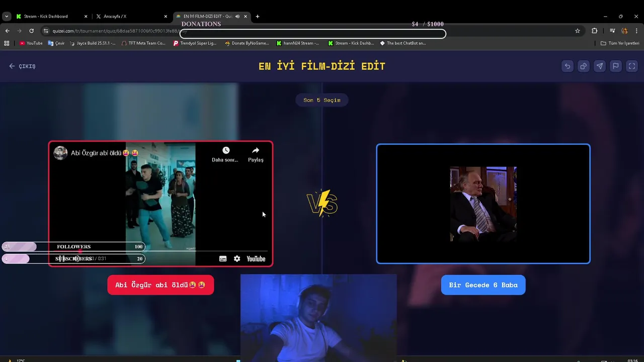Click the copy link icon in quiz header

tap(584, 66)
